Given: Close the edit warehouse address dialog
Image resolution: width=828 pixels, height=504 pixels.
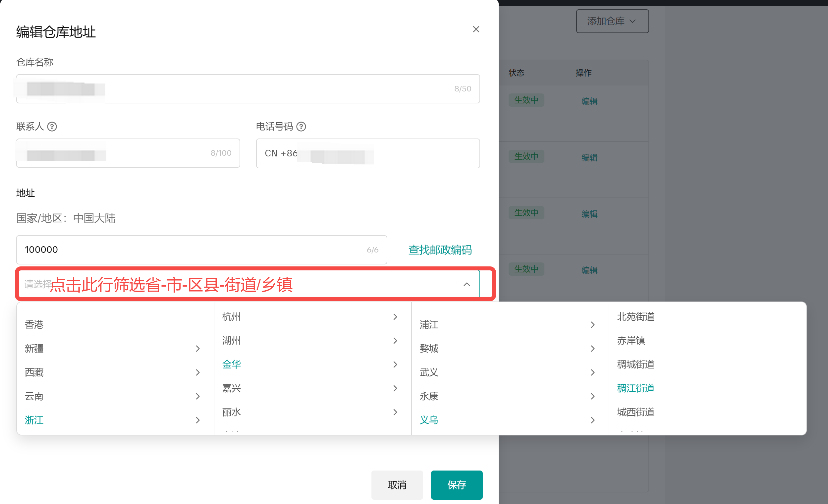Looking at the screenshot, I should pos(476,29).
